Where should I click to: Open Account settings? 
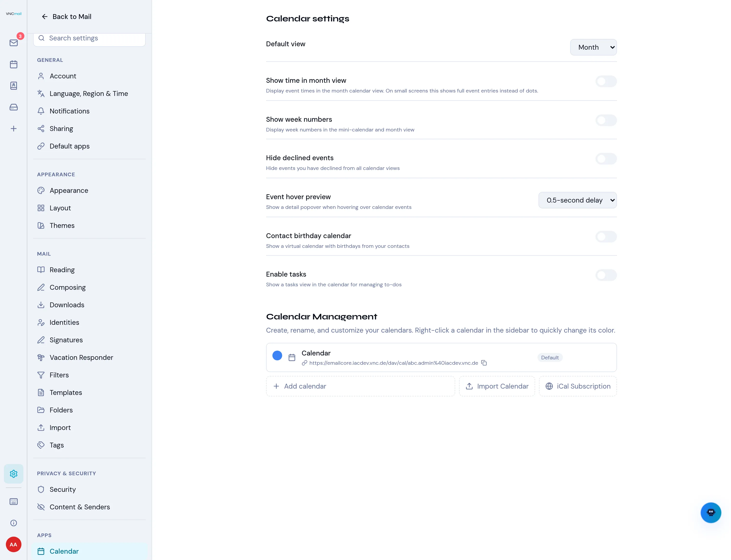pyautogui.click(x=89, y=76)
